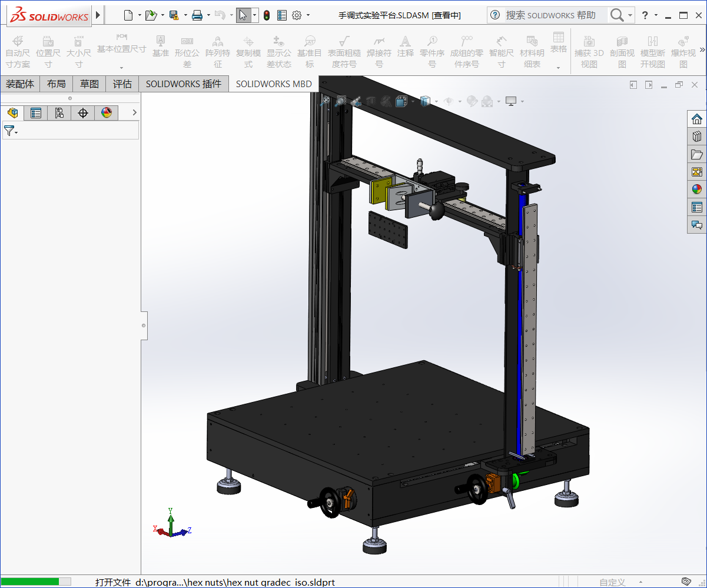Expand the Save dropdown arrow
The height and width of the screenshot is (588, 707).
[x=185, y=15]
